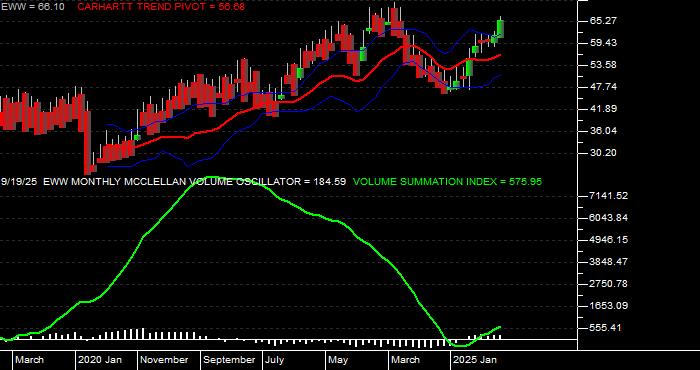Click the 41.89 price axis value
Screen dimensions: 700x370
coord(604,108)
